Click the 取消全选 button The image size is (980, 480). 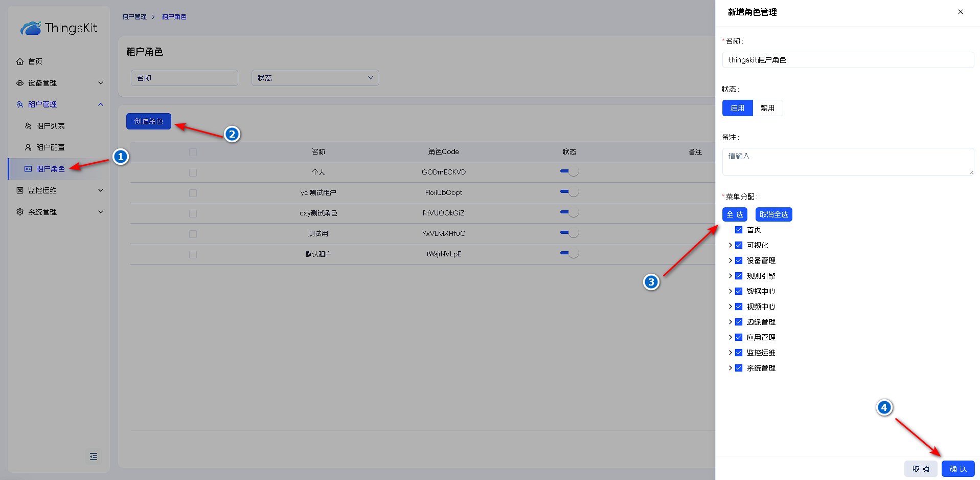pos(773,214)
